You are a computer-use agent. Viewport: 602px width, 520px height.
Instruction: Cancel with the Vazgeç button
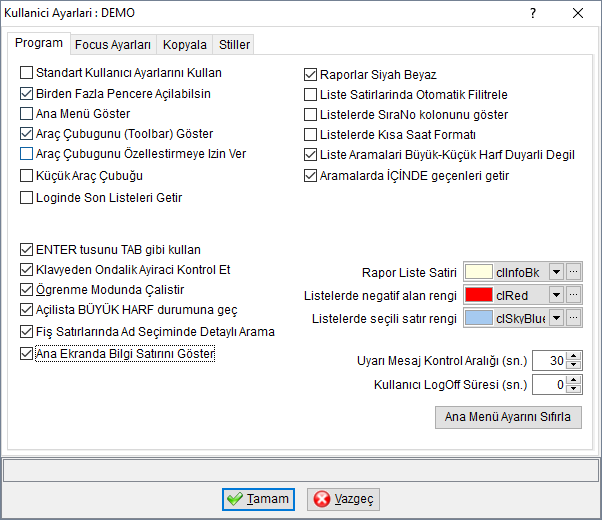343,499
